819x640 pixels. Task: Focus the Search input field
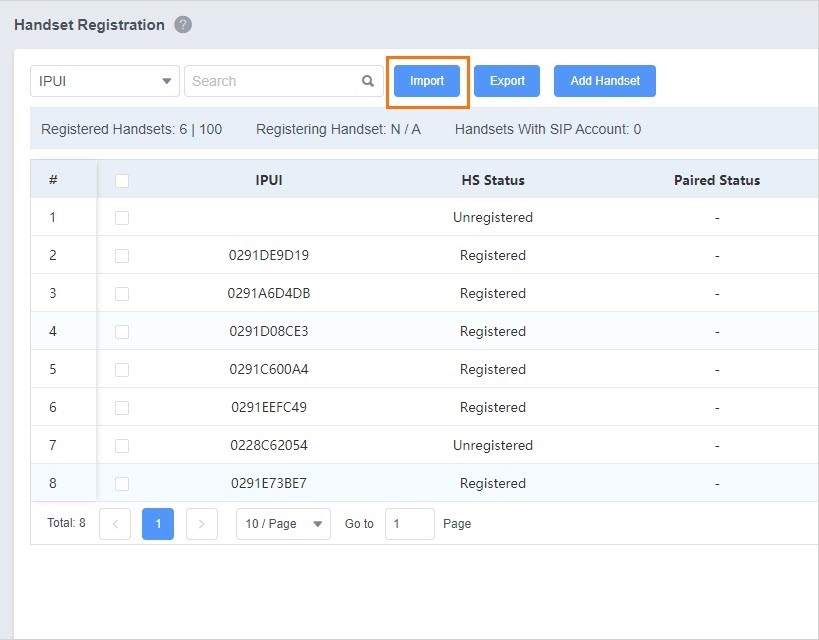tap(284, 81)
